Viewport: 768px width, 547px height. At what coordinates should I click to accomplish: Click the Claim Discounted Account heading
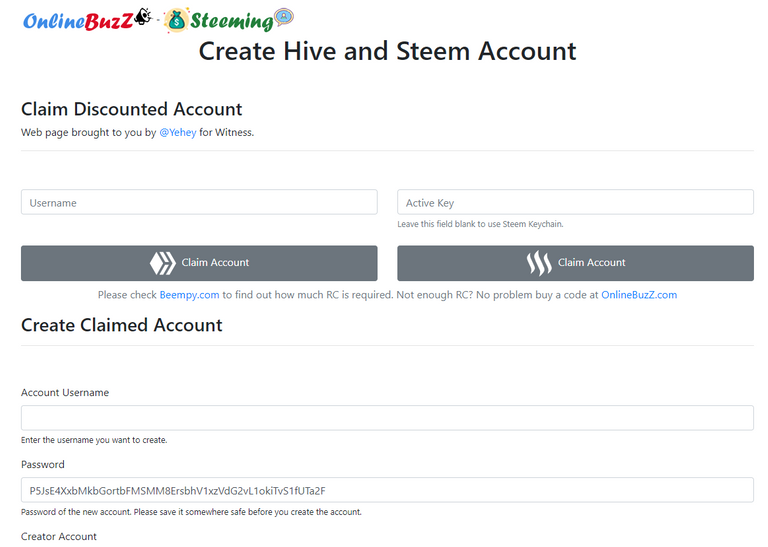point(131,109)
